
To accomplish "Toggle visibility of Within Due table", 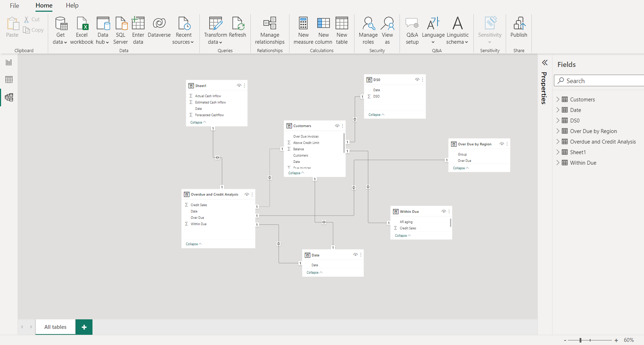I will pos(444,211).
